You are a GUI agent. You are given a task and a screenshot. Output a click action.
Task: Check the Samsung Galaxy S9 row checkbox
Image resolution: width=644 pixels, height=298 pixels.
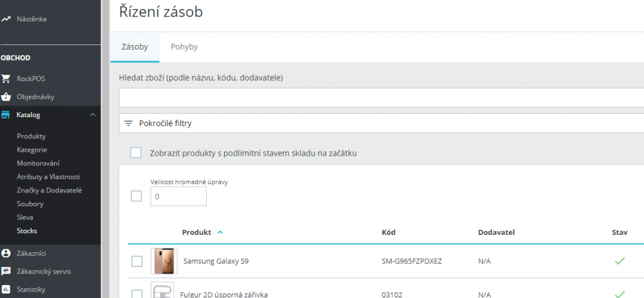(136, 261)
